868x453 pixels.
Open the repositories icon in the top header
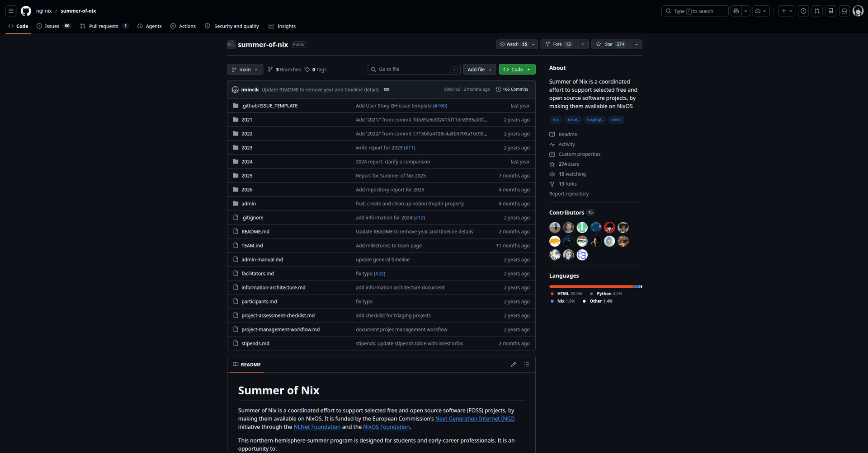pos(831,11)
